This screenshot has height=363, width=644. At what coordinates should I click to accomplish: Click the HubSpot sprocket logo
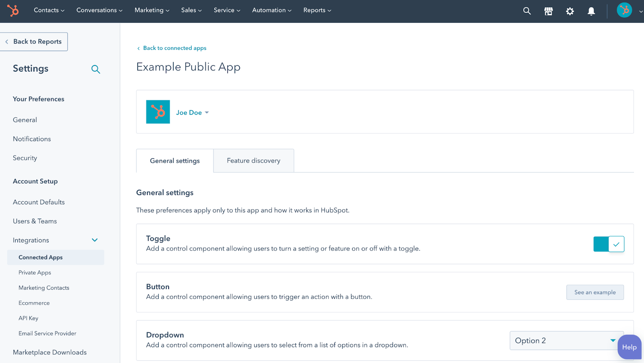click(x=13, y=11)
